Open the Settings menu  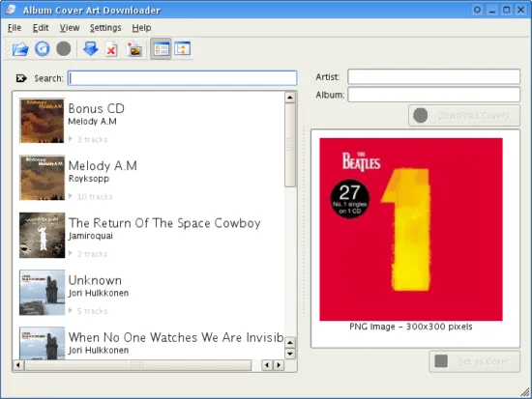pos(105,28)
